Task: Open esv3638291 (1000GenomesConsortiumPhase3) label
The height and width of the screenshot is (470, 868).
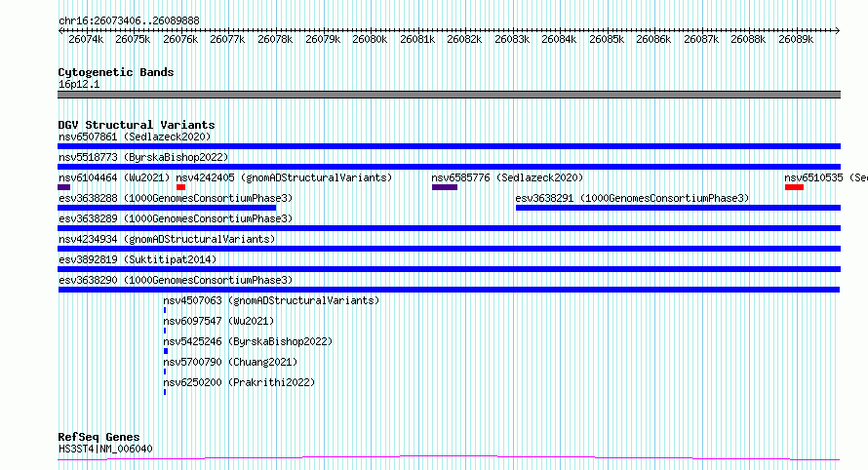Action: 632,198
